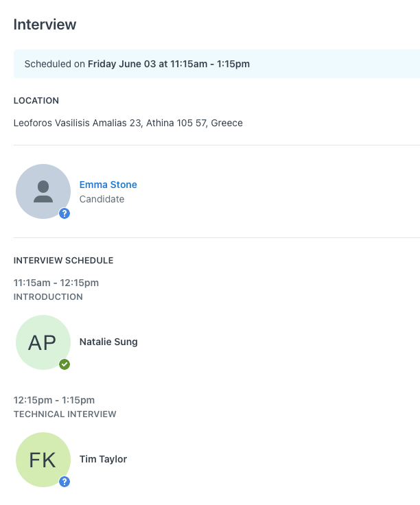Click the Leoforos Vasilisis Amalias address text
420x505 pixels.
click(x=128, y=123)
